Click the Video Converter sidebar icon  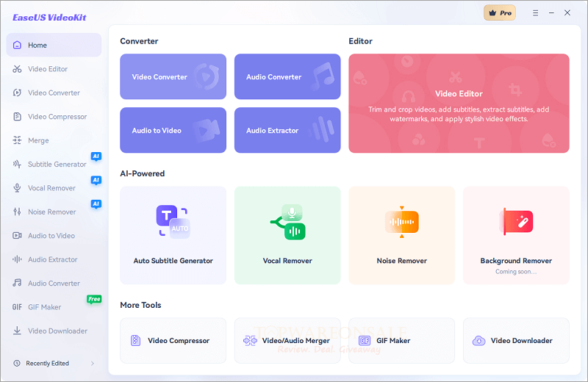(17, 93)
